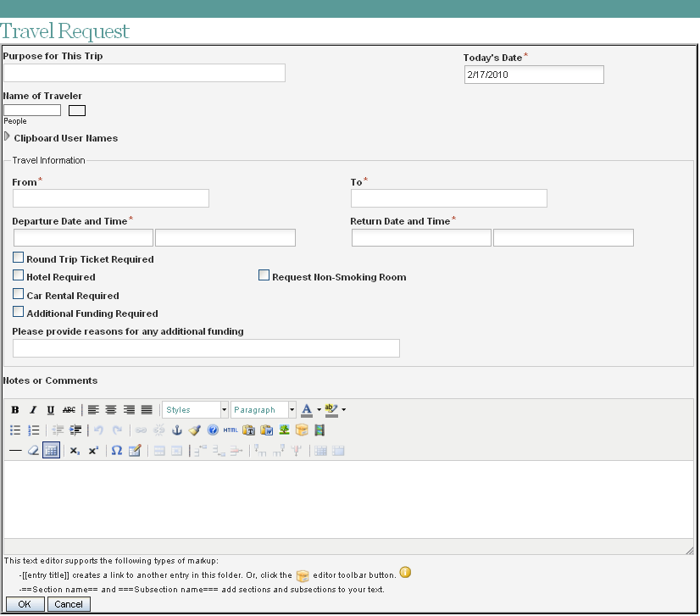The image size is (700, 616).
Task: Apply subscript formatting
Action: click(x=75, y=451)
